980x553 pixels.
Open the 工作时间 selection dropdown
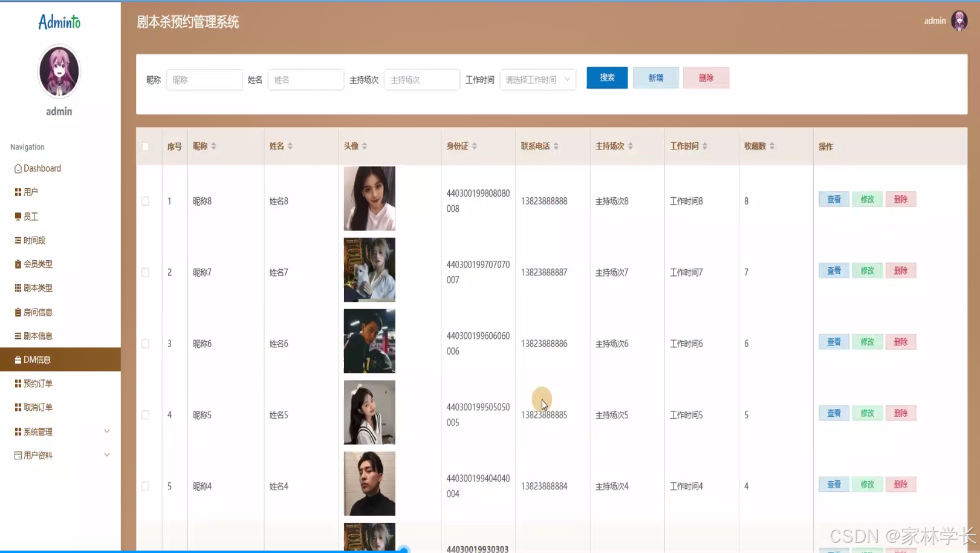coord(537,79)
